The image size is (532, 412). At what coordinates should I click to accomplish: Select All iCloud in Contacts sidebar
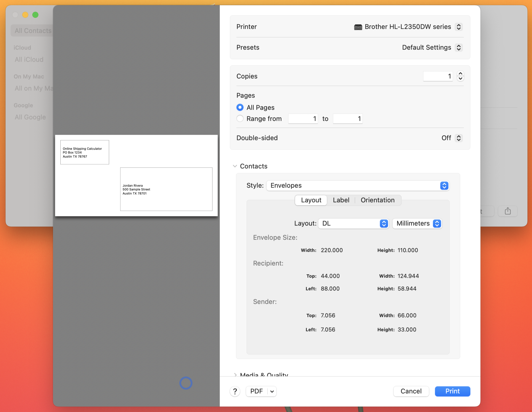tap(29, 59)
